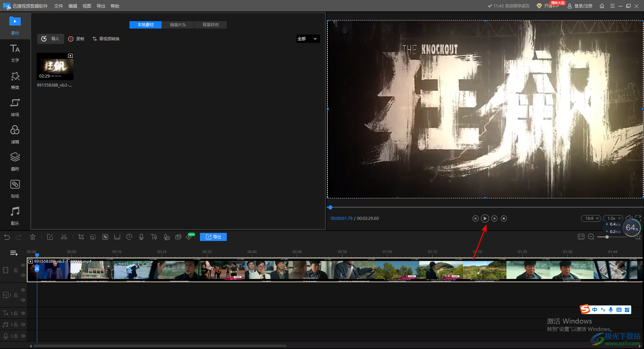This screenshot has width=644, height=349.
Task: Lock the main video track
Action: [16, 270]
